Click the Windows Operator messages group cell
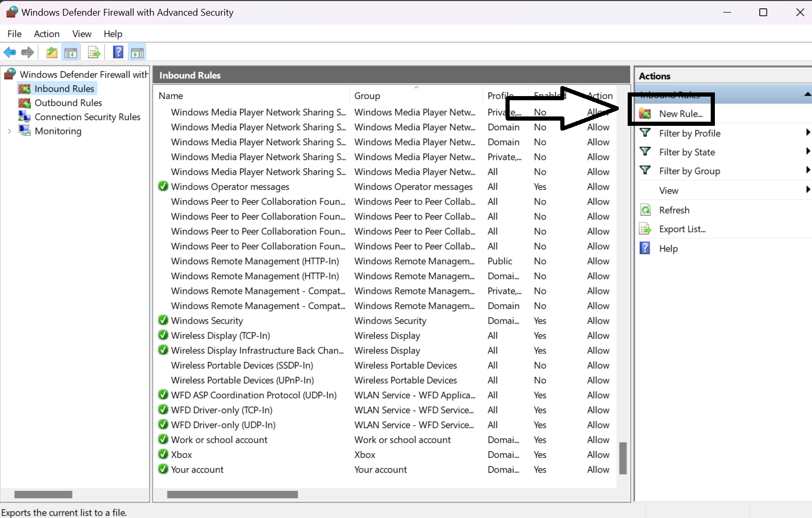 [413, 186]
